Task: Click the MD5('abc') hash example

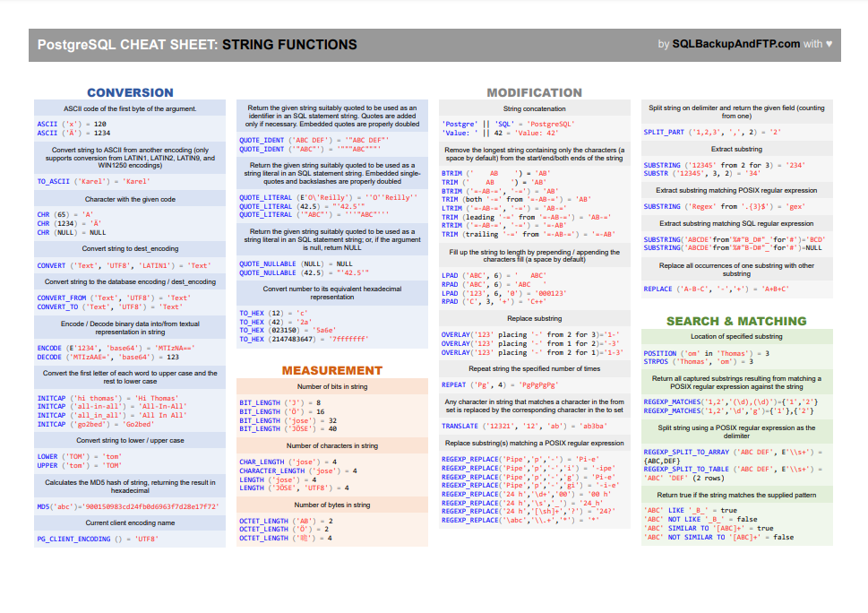Action: 128,506
